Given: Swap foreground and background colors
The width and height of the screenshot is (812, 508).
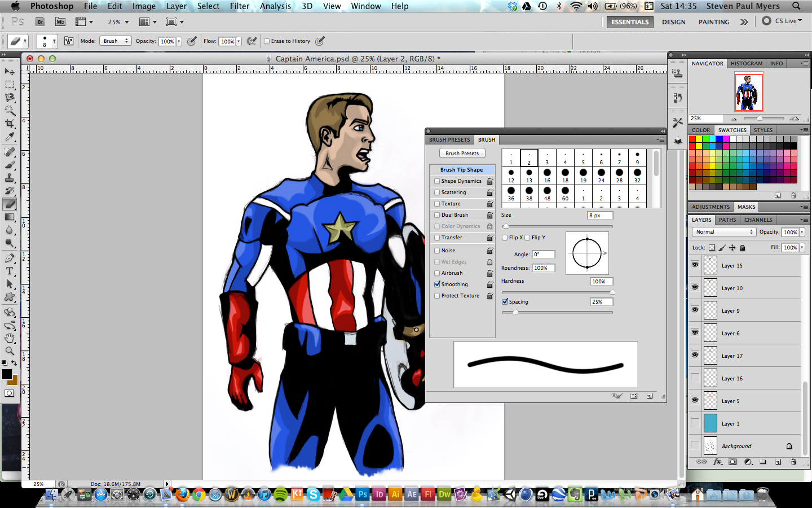Looking at the screenshot, I should (15, 363).
